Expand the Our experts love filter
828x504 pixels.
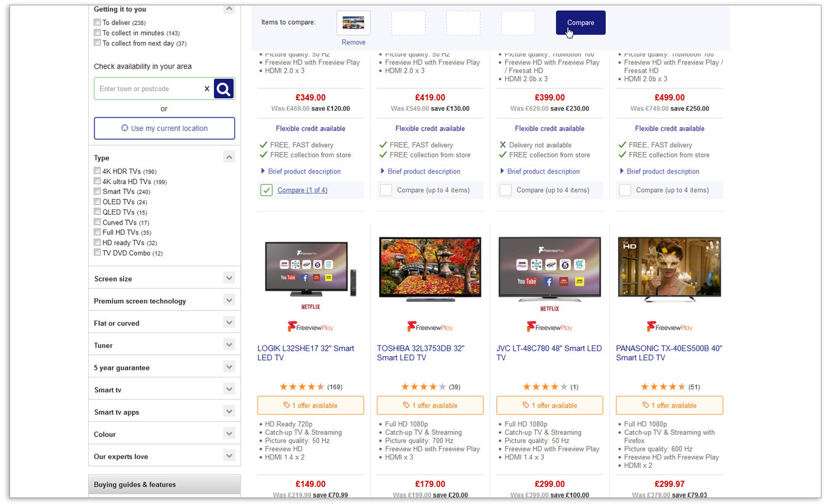pyautogui.click(x=229, y=455)
